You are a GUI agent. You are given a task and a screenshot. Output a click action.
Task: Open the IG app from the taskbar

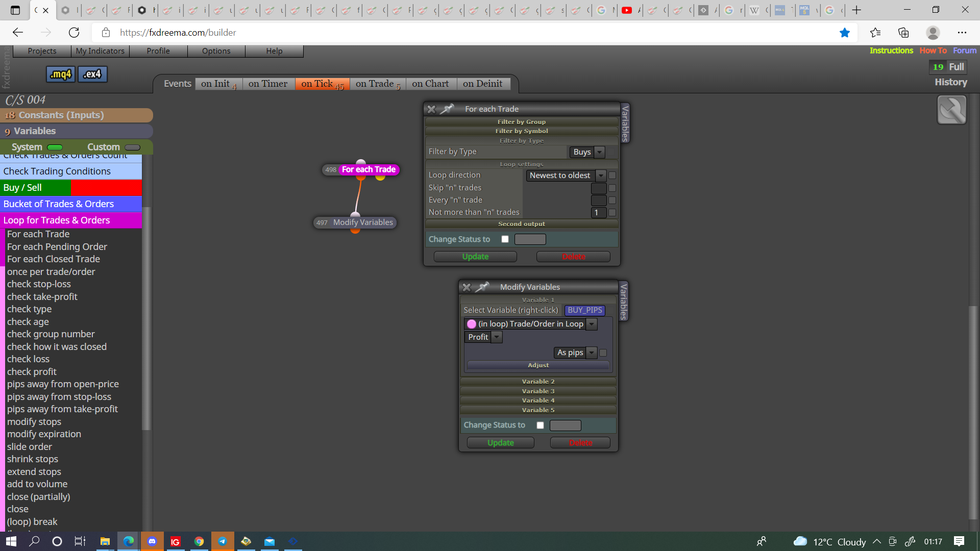(176, 541)
